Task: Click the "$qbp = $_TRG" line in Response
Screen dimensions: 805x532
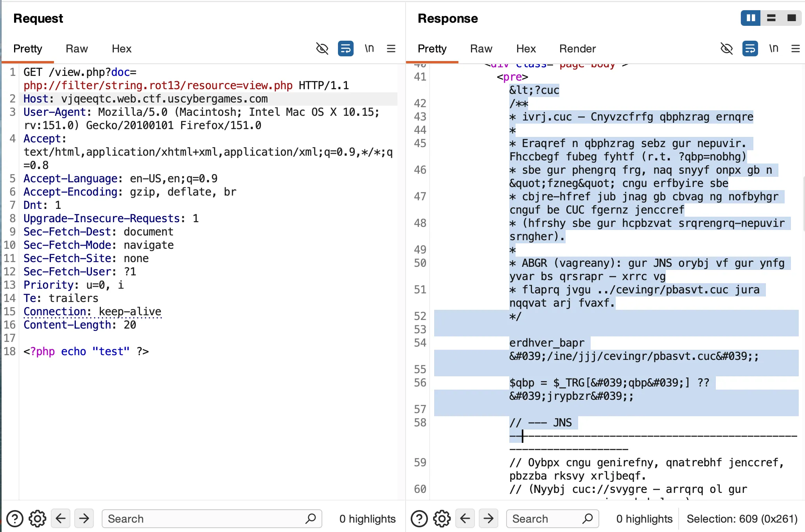Action: [x=609, y=383]
